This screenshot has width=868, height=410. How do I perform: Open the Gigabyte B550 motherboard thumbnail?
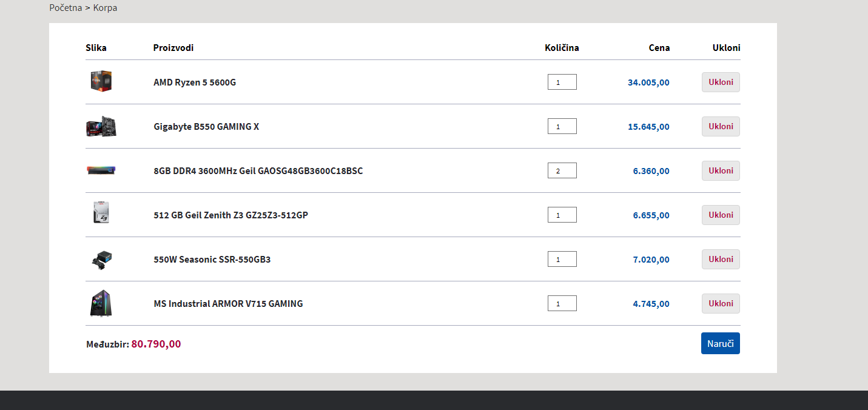(101, 126)
